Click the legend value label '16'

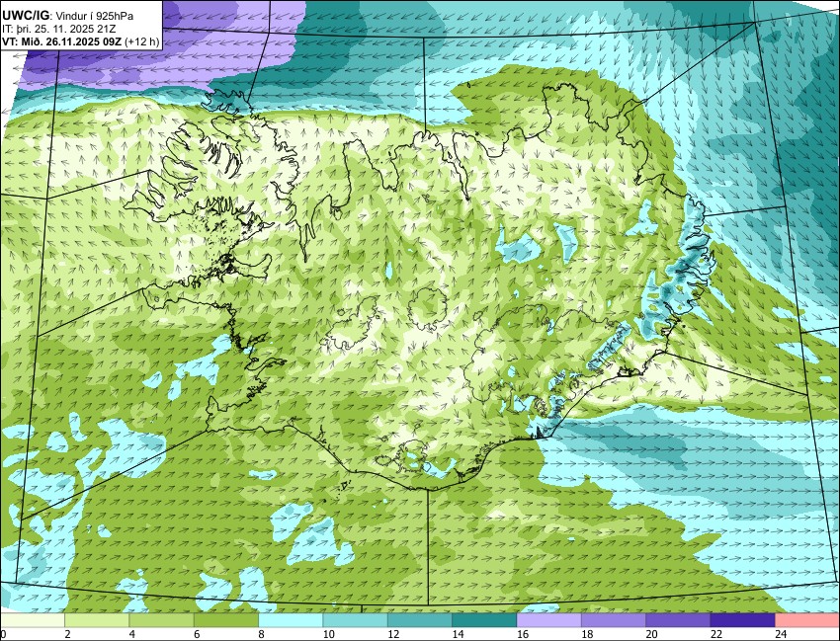coord(523,634)
